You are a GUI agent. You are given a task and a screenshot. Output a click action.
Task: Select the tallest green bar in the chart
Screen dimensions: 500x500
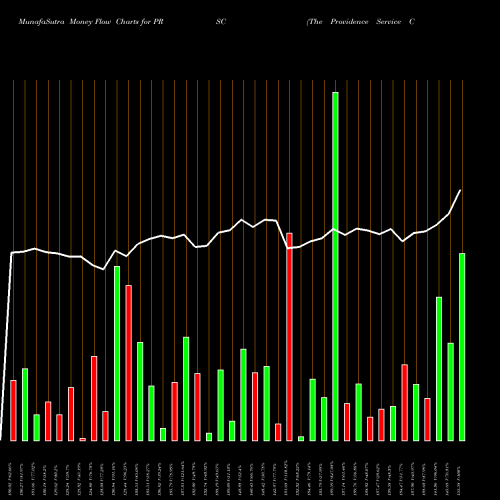pyautogui.click(x=335, y=267)
